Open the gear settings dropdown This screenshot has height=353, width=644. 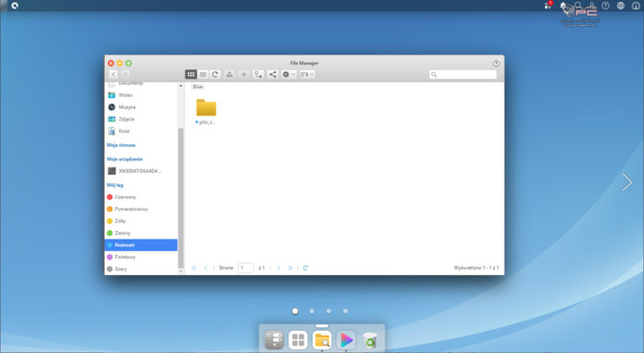pyautogui.click(x=288, y=74)
